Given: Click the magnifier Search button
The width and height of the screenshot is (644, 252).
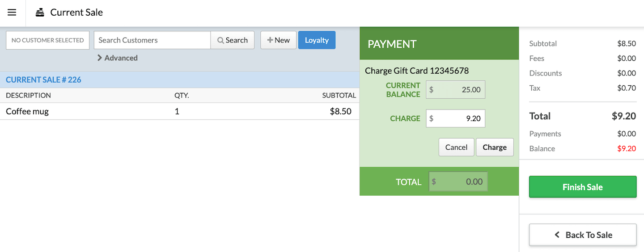Looking at the screenshot, I should (233, 40).
